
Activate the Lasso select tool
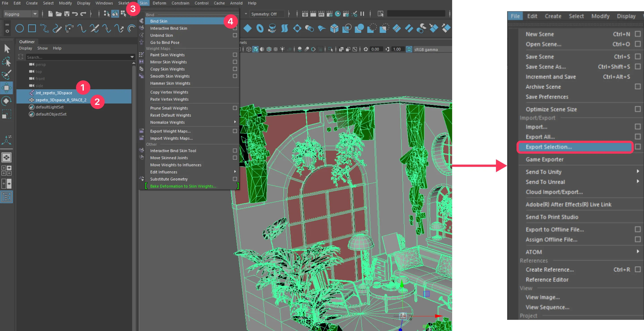click(7, 62)
